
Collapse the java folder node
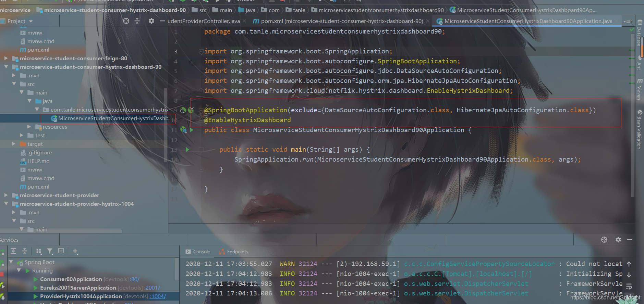(x=29, y=101)
